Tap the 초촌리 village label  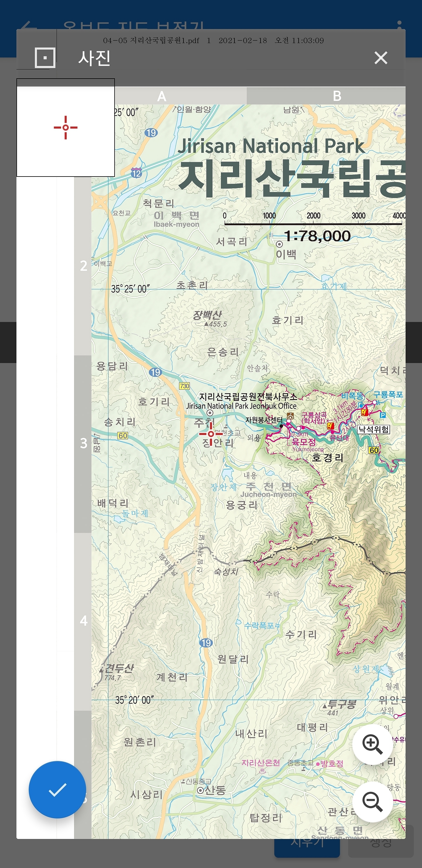click(192, 285)
